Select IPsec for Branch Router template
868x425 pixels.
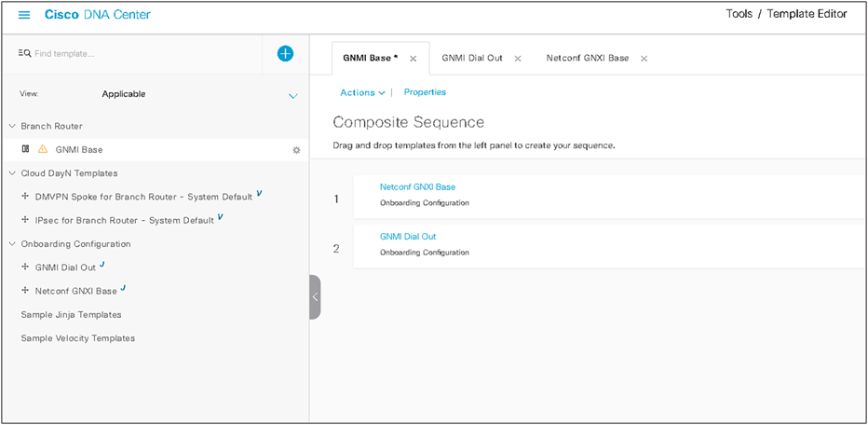125,221
